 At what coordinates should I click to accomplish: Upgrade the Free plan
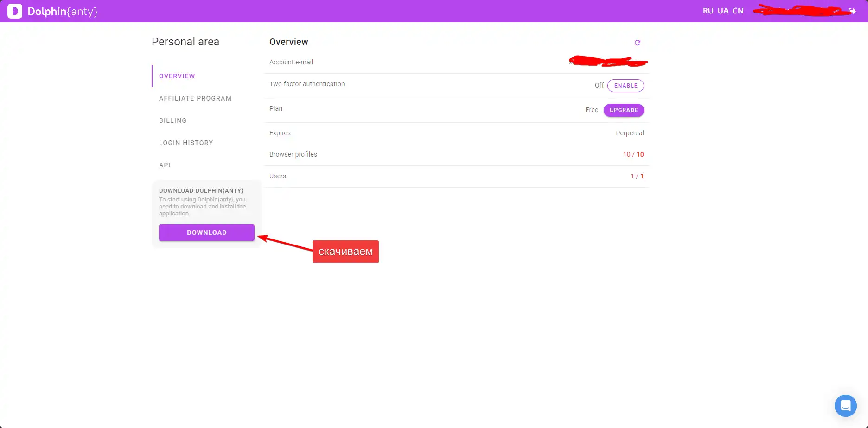624,110
